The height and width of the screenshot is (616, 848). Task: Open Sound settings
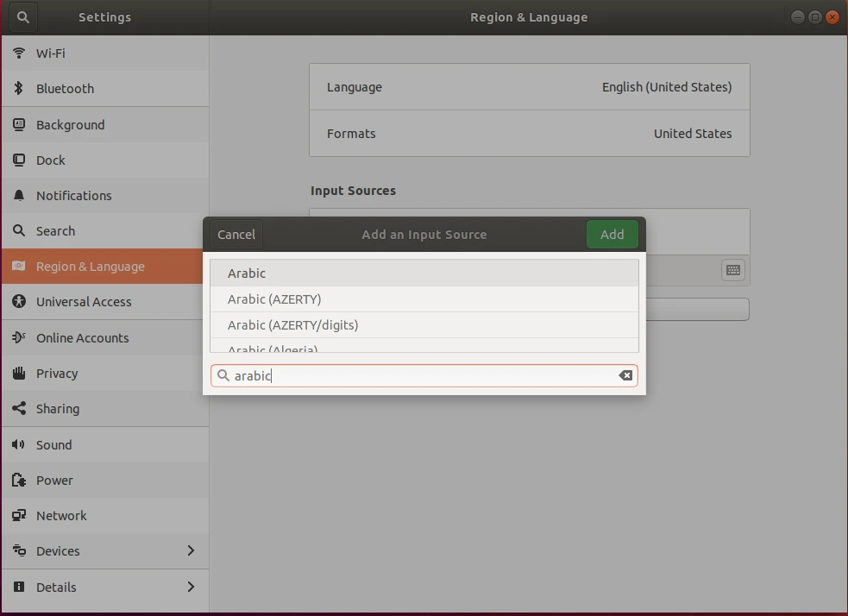(x=105, y=444)
